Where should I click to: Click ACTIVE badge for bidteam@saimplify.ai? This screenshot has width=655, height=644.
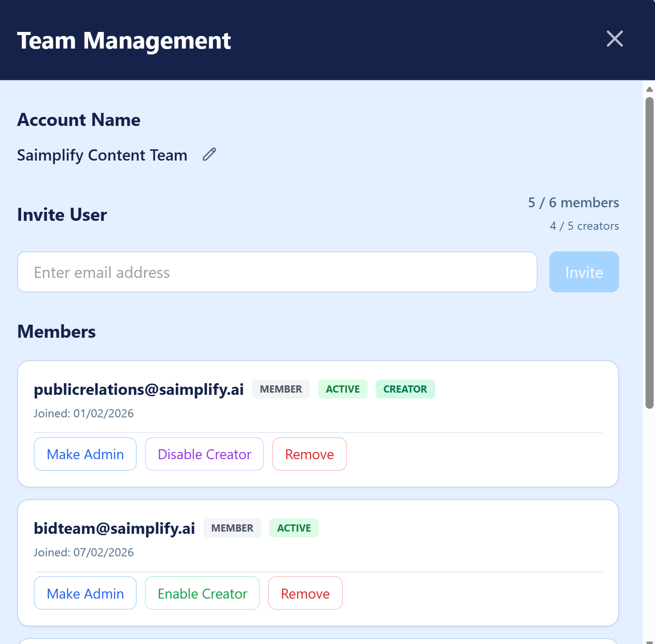[294, 528]
